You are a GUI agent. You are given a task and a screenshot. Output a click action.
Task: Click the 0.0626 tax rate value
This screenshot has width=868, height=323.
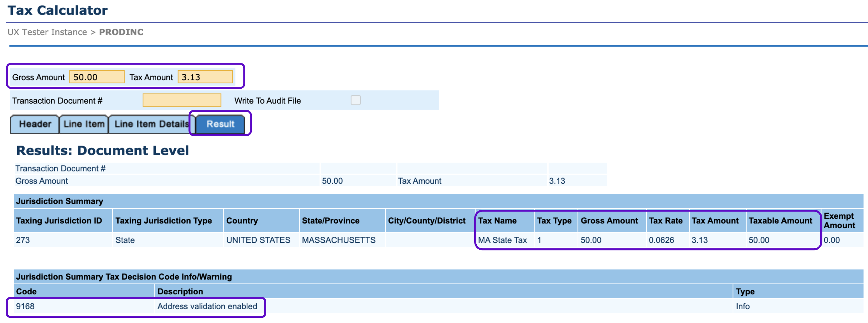(661, 240)
